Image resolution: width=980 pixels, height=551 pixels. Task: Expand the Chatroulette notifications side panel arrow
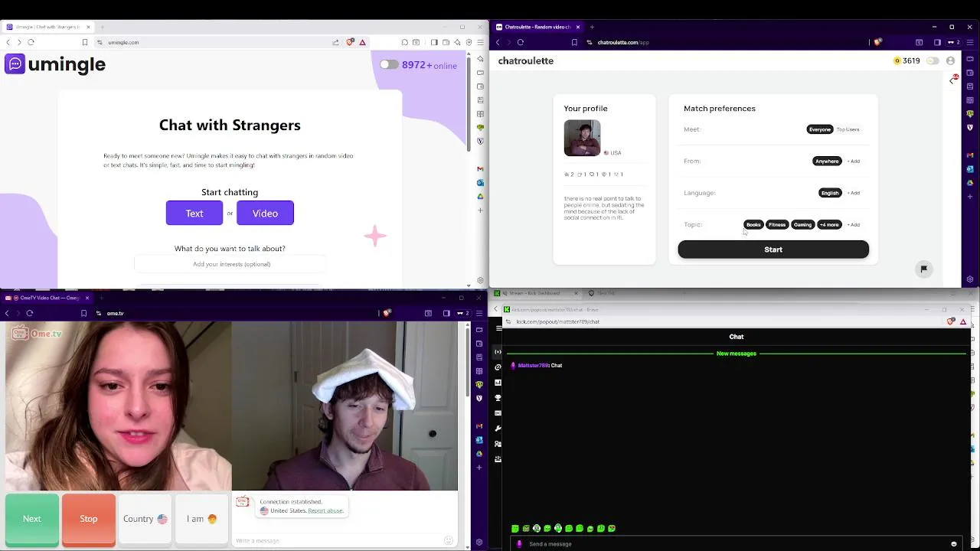coord(953,80)
